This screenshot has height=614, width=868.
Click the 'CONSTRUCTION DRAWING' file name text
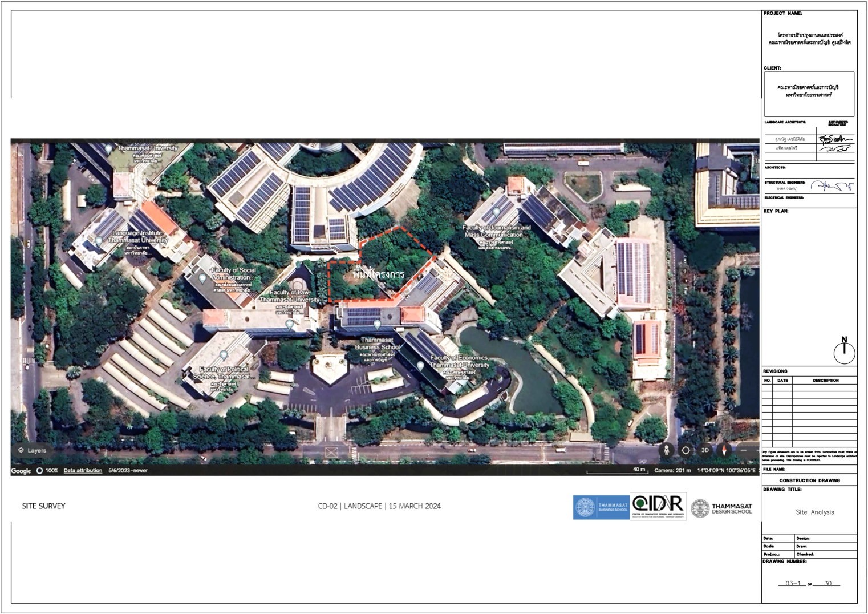(x=809, y=480)
